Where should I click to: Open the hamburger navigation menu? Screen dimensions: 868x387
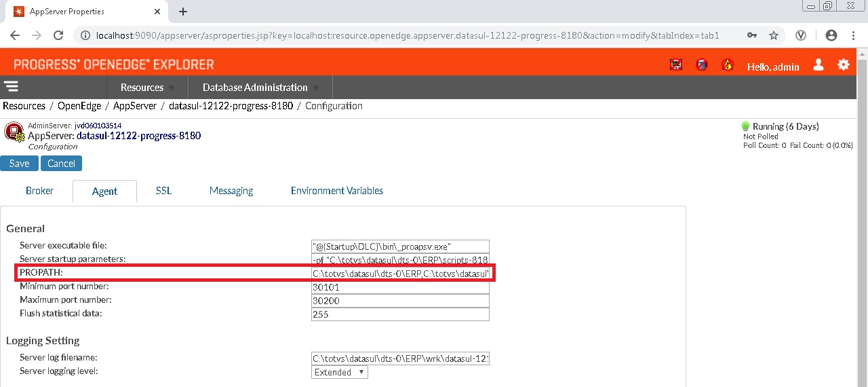click(x=11, y=86)
